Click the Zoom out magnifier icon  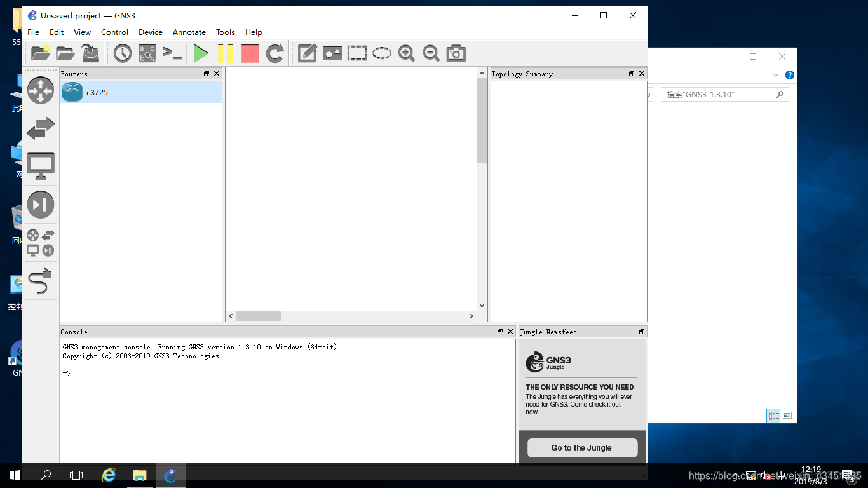pos(431,53)
